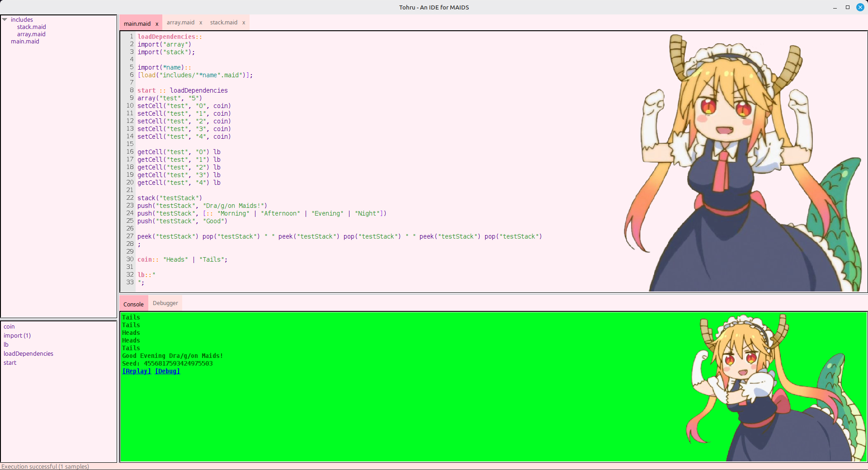Click the load includes code on line 6
This screenshot has height=470, width=868.
[195, 75]
